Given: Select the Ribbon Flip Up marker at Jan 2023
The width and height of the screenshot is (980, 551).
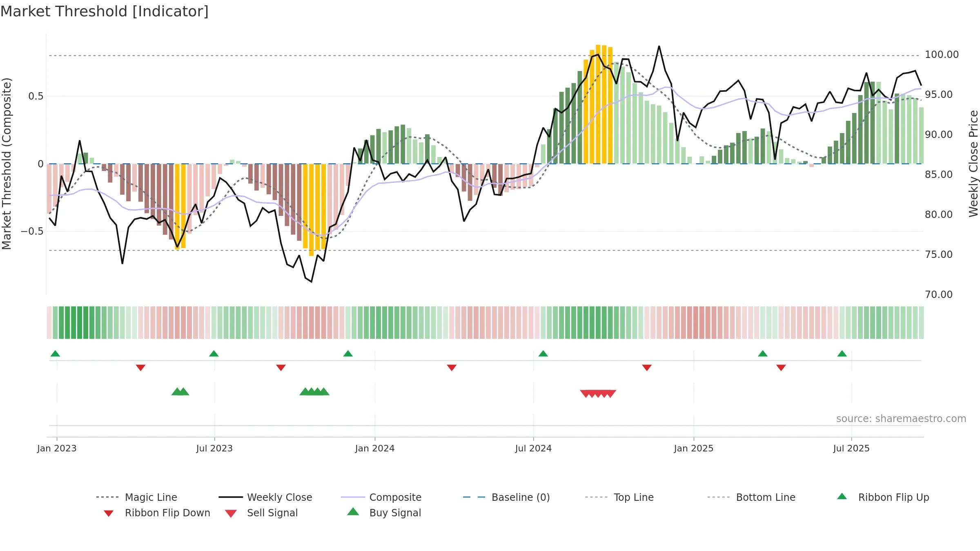Looking at the screenshot, I should (55, 353).
